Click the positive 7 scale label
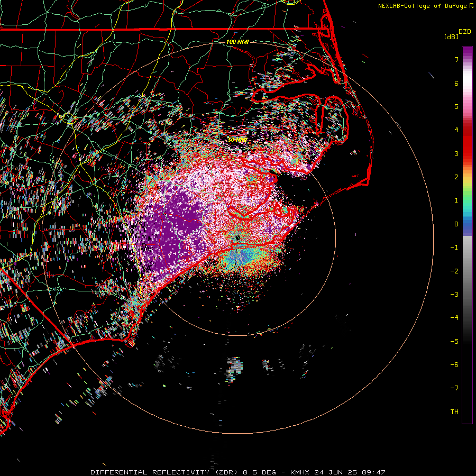 [x=456, y=59]
